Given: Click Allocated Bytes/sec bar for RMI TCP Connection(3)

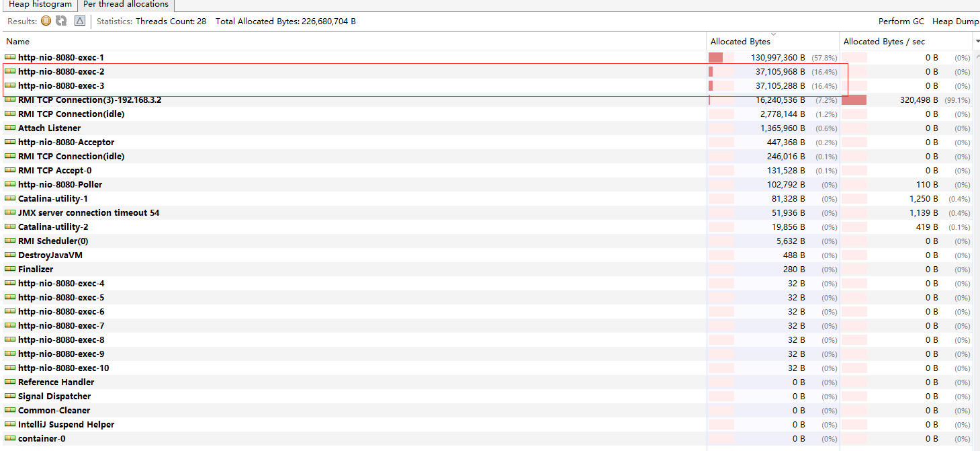Looking at the screenshot, I should coord(854,99).
